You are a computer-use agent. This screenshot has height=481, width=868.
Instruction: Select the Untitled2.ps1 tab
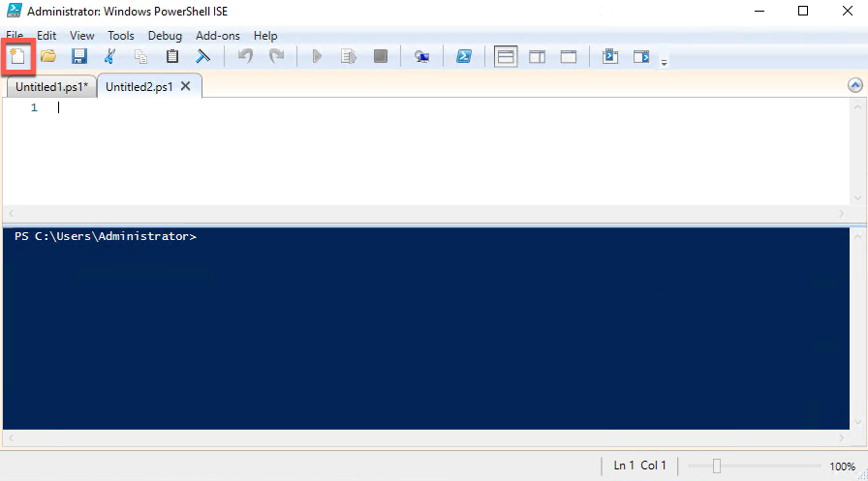pyautogui.click(x=139, y=87)
